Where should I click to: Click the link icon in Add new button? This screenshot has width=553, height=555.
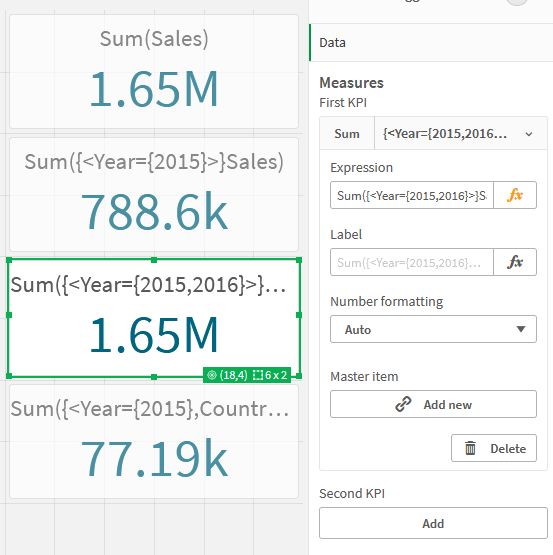coord(403,404)
